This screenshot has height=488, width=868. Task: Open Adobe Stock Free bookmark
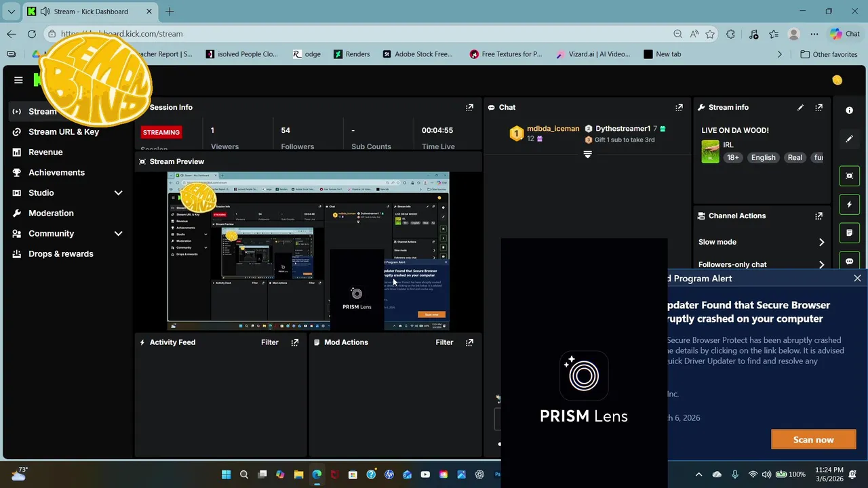click(x=417, y=54)
